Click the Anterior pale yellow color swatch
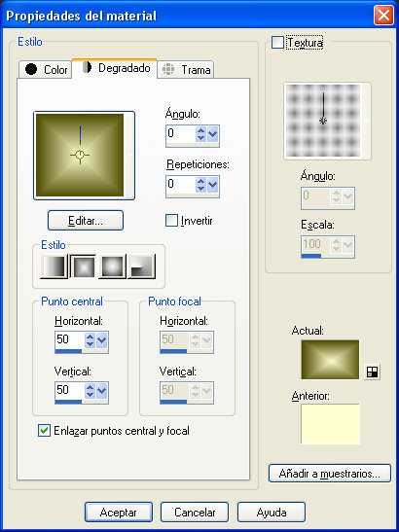Image resolution: width=399 pixels, height=532 pixels. click(330, 424)
